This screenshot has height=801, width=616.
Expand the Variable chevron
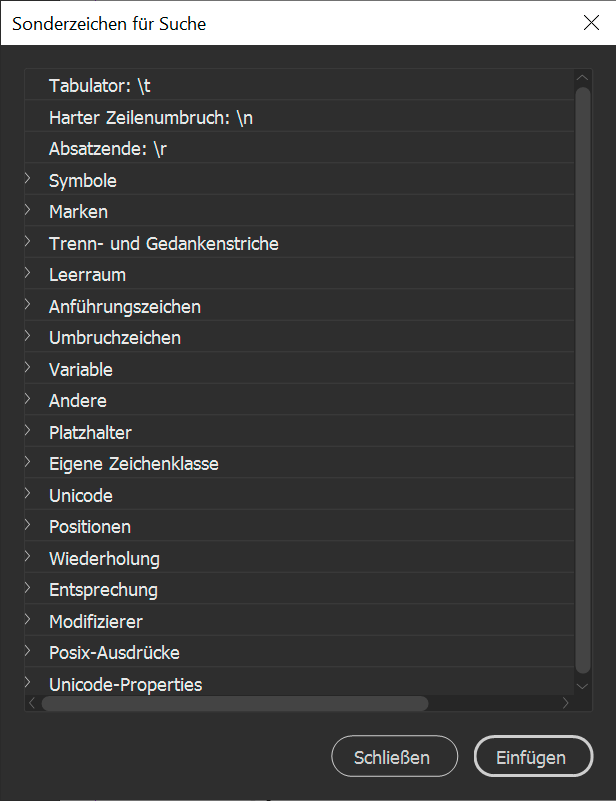tap(28, 367)
